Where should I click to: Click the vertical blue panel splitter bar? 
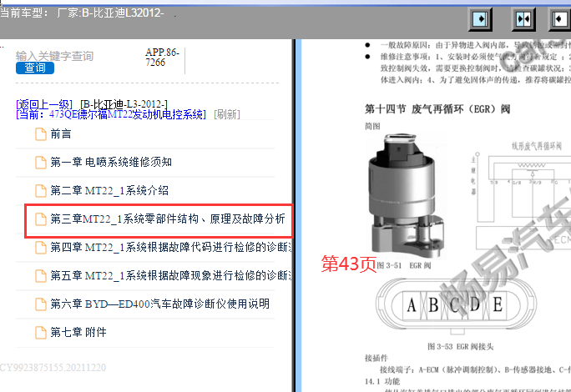click(299, 215)
